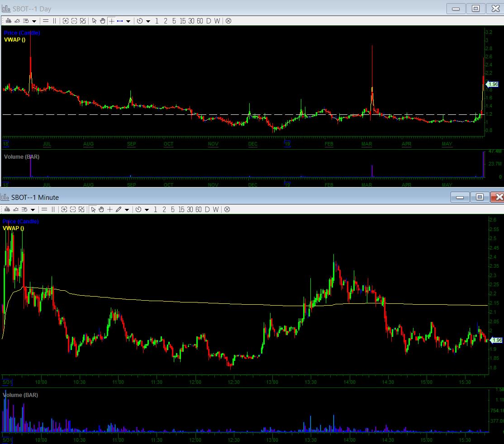Viewport: 504px width, 444px height.
Task: Click circled X icon in 1 Day toolbar
Action: click(228, 21)
